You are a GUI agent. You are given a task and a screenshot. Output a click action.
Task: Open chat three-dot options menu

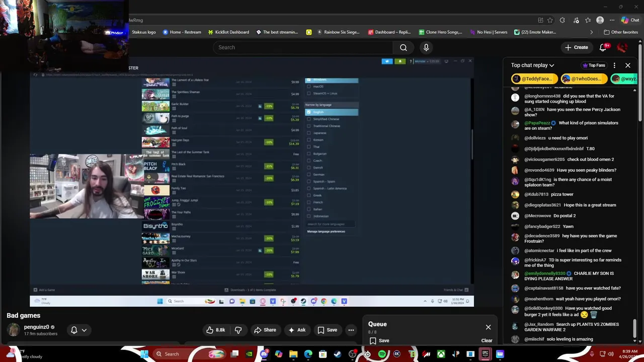(614, 65)
